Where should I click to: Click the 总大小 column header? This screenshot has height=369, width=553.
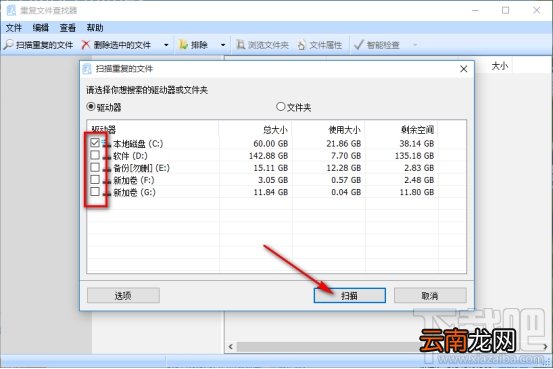pyautogui.click(x=275, y=130)
